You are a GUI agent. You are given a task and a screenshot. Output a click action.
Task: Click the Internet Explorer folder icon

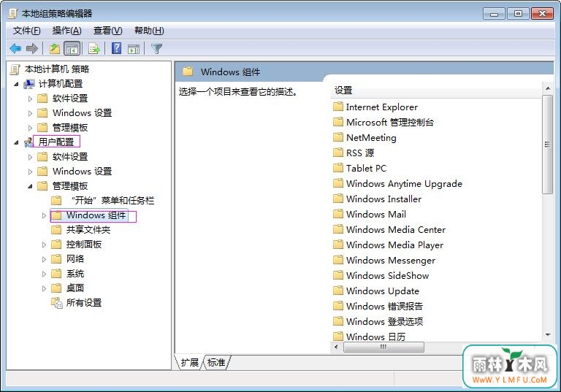[338, 107]
